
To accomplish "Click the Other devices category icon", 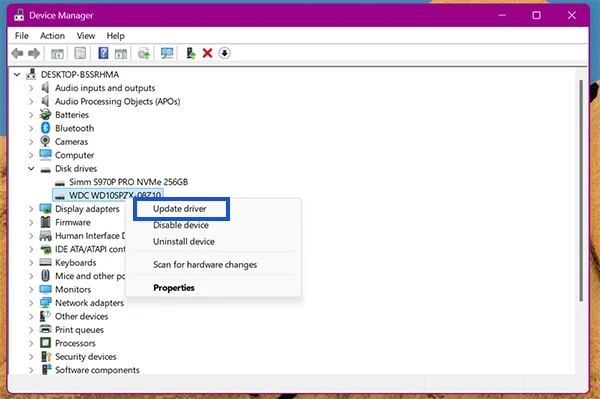I will coord(45,316).
